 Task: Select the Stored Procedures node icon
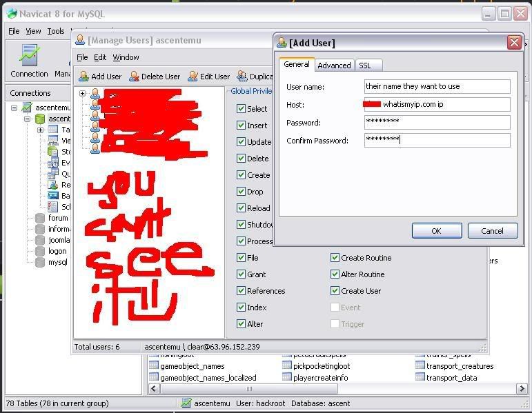(53, 152)
